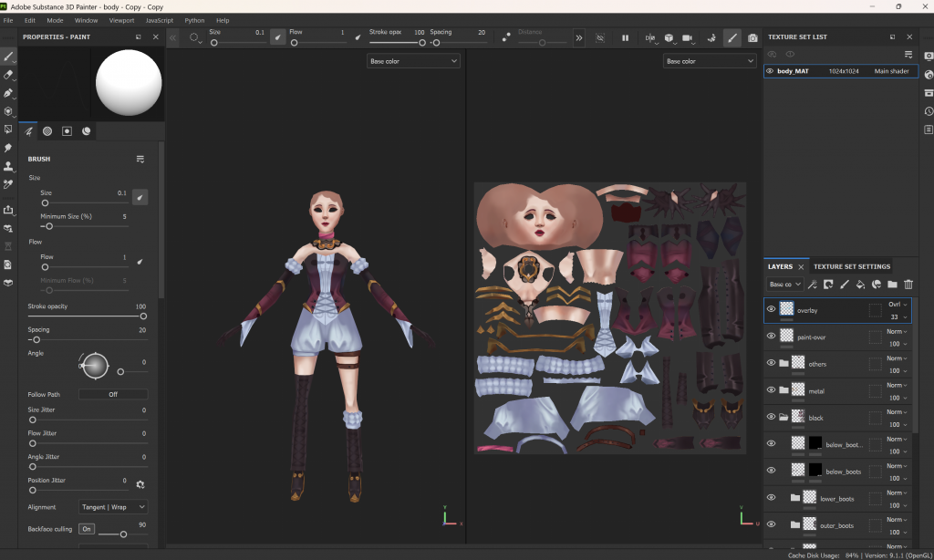This screenshot has height=560, width=934.
Task: Open Texture Set List options menu
Action: point(908,54)
